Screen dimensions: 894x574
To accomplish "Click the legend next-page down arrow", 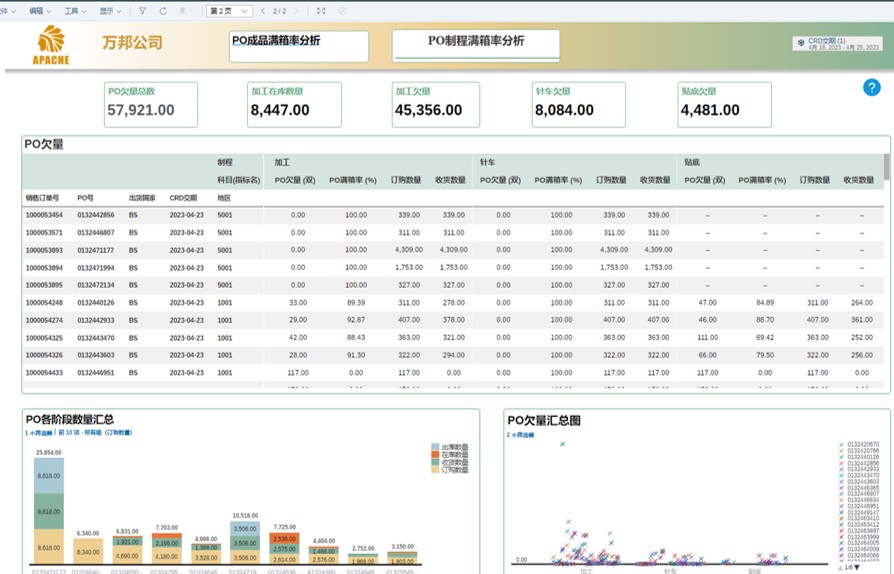I will (x=857, y=568).
